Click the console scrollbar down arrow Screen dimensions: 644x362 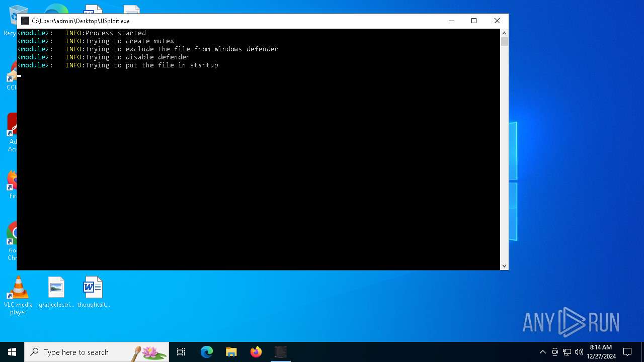[x=504, y=266]
